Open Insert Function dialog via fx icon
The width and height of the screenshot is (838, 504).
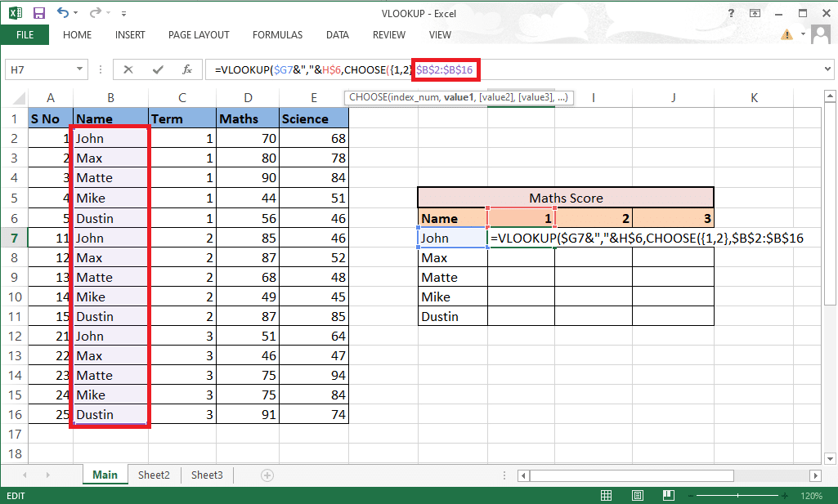tap(187, 70)
